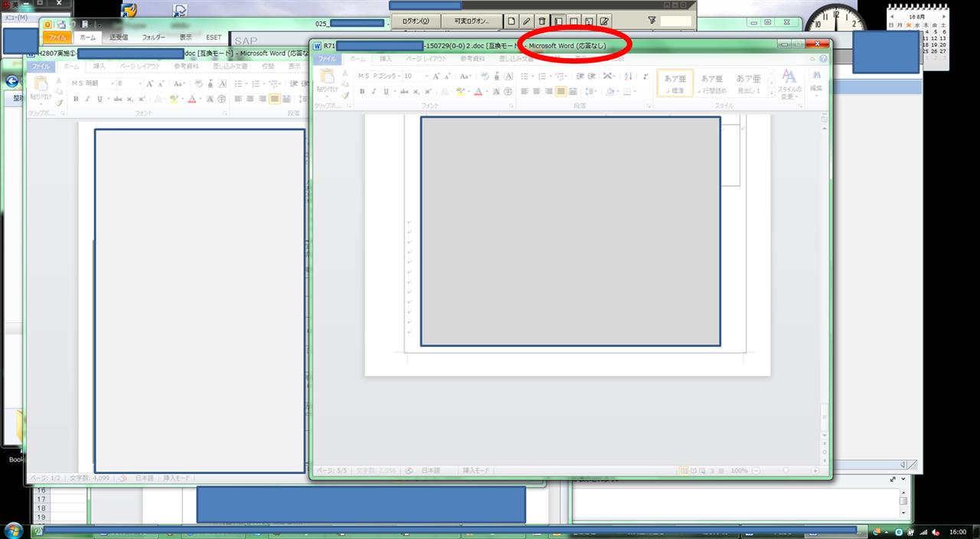Toggle Underline in the back Word window
Viewport: 980px width, 539px height.
pyautogui.click(x=100, y=99)
